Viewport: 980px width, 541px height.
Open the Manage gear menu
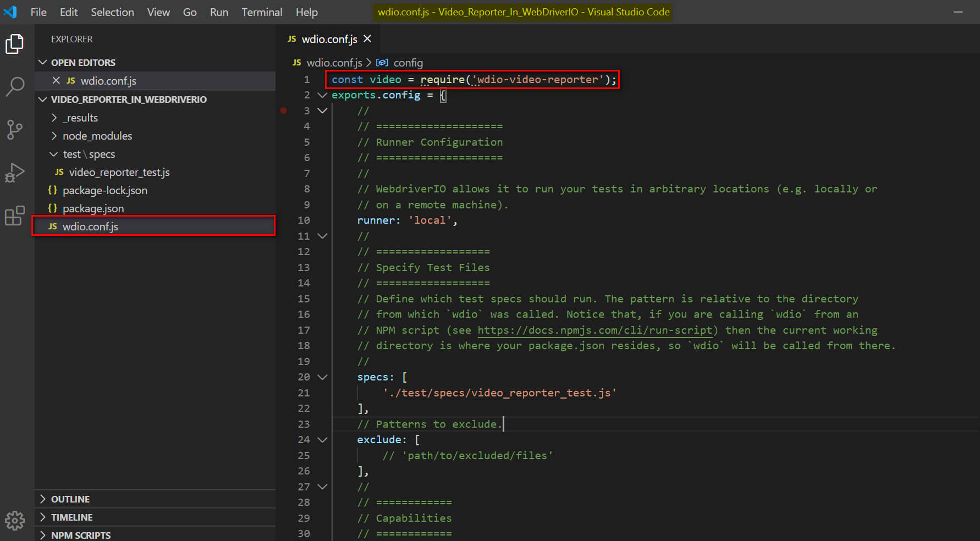click(15, 520)
